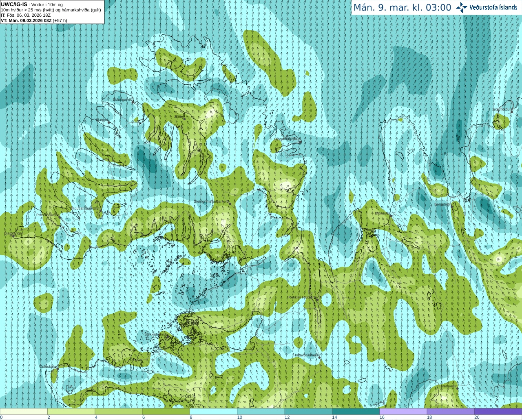Pick the olive green 6–8 m/s swatch
This screenshot has width=522, height=420.
(x=166, y=411)
